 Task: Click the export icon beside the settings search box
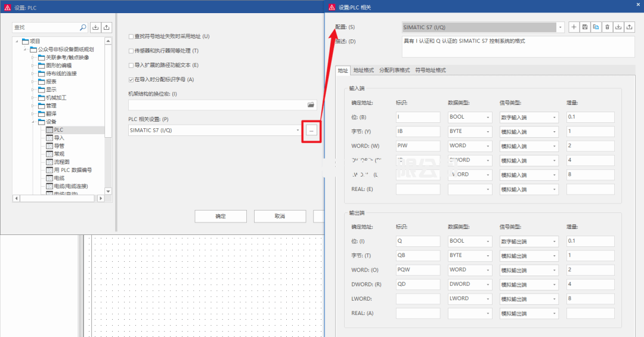[107, 27]
